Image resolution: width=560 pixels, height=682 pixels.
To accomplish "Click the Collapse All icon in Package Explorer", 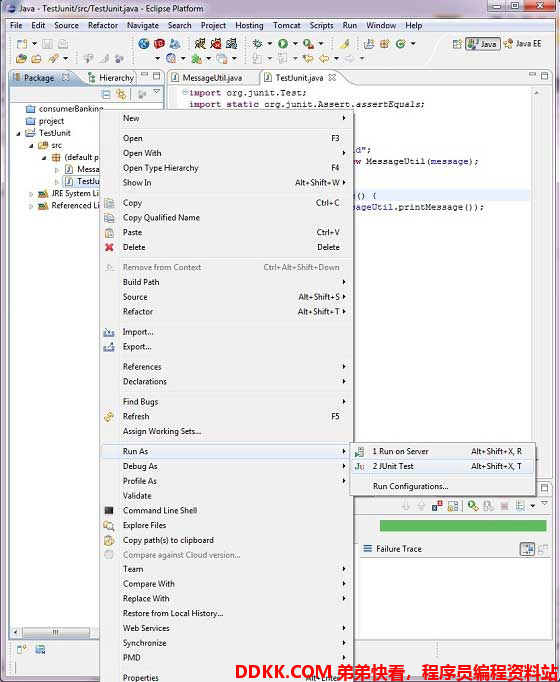I will [106, 94].
